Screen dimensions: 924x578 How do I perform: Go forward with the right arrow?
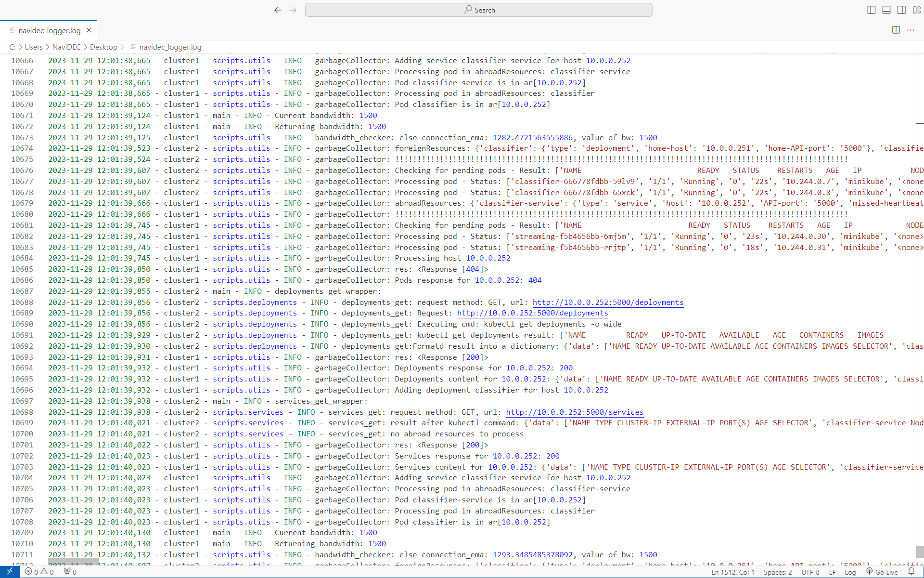coord(293,10)
